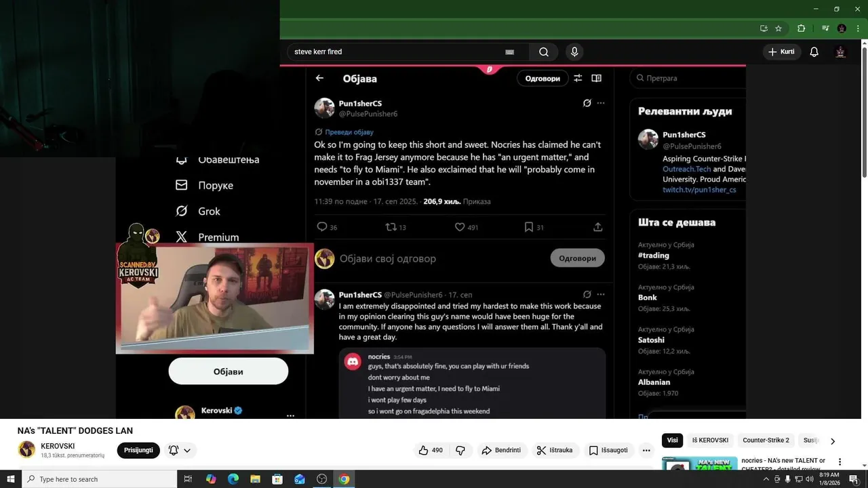The image size is (868, 488).
Task: Click the 'Prisijungti' button
Action: [138, 450]
